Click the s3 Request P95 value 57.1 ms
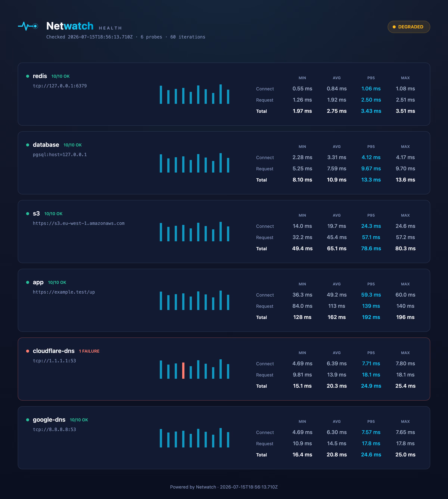Screen dimensions: 448x499 (371, 237)
